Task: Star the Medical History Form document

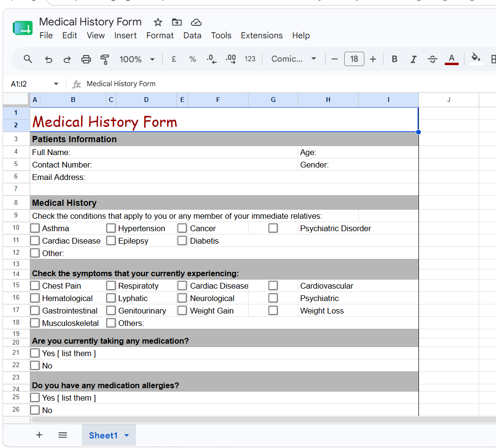Action: pos(158,22)
